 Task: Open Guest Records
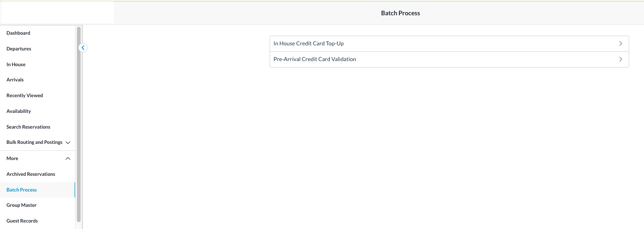pyautogui.click(x=22, y=221)
